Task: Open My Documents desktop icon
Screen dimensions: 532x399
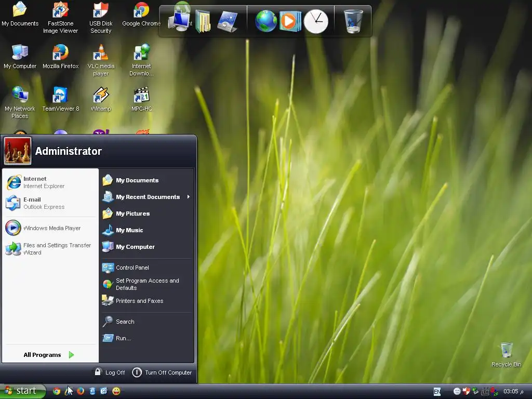Action: [x=20, y=15]
